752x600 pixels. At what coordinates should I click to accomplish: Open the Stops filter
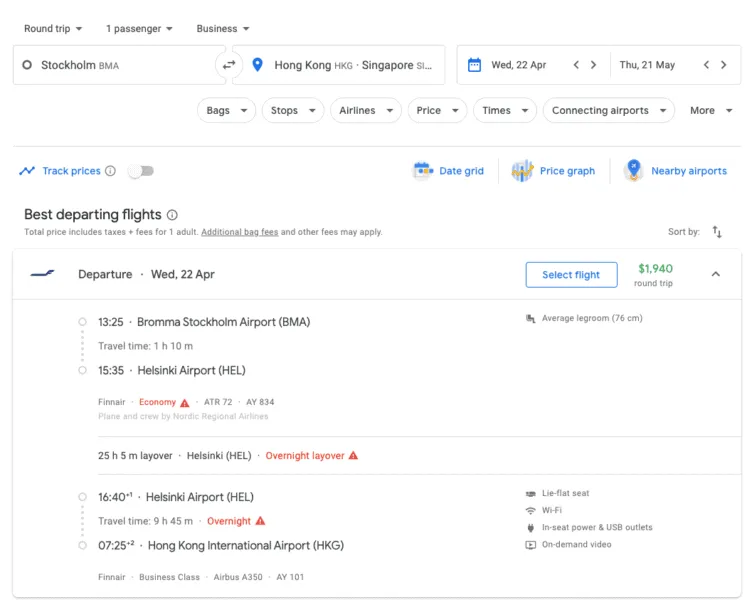click(x=293, y=110)
